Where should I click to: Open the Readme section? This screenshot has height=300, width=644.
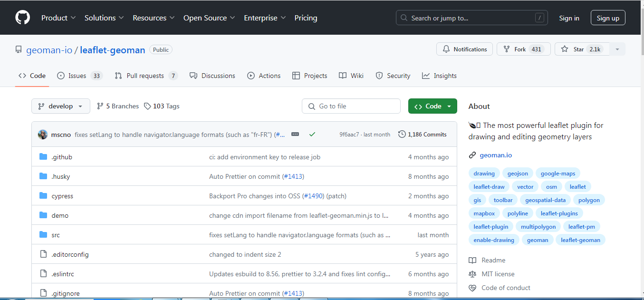[487, 260]
